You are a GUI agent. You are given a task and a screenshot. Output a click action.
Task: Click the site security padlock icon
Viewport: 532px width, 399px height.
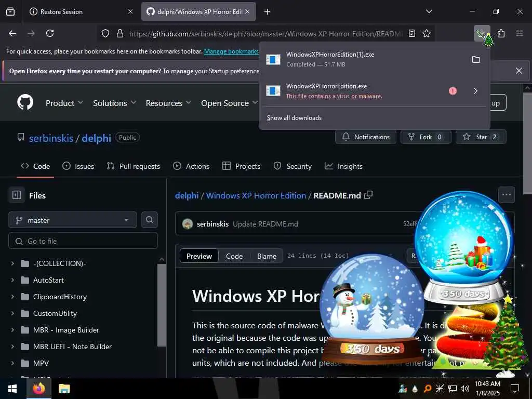coord(120,33)
